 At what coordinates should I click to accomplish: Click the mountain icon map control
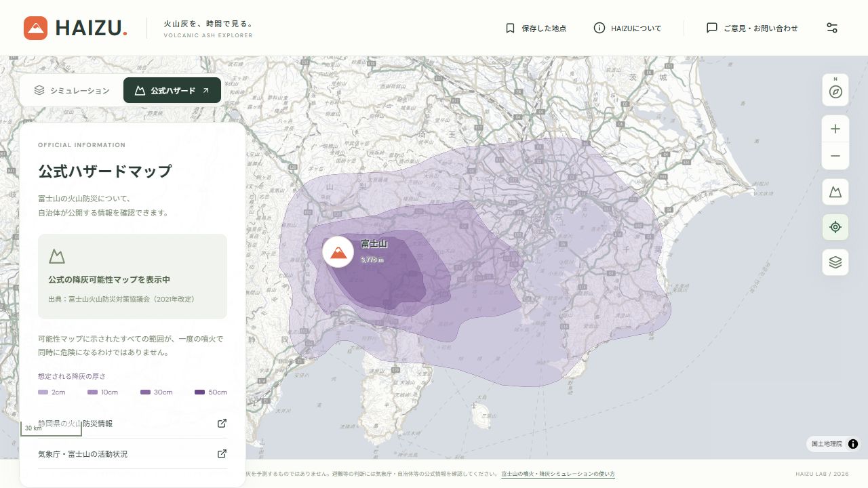[835, 192]
